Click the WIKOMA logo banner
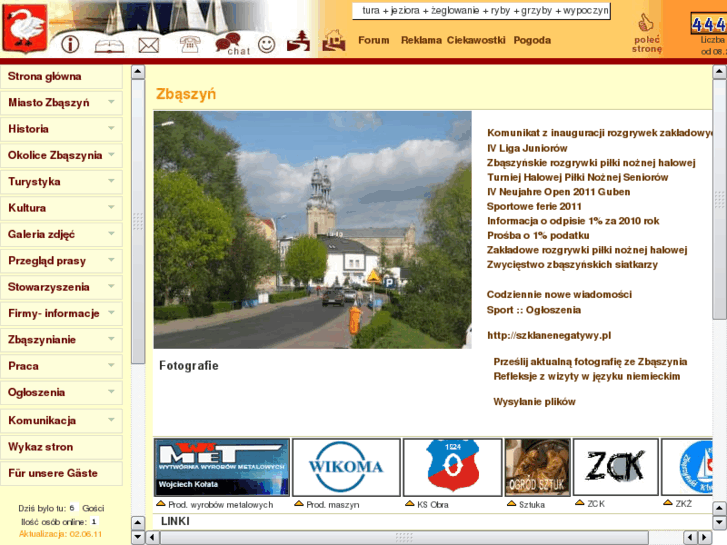 (346, 467)
